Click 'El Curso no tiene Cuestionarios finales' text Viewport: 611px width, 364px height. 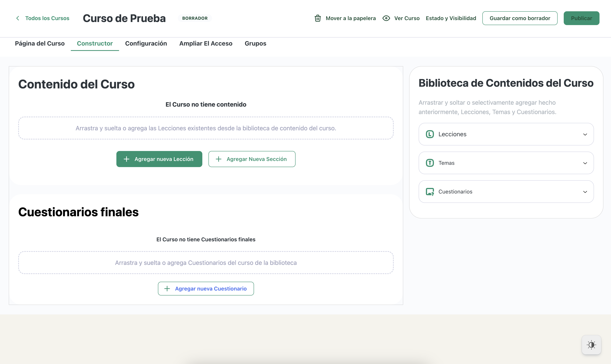tap(206, 239)
